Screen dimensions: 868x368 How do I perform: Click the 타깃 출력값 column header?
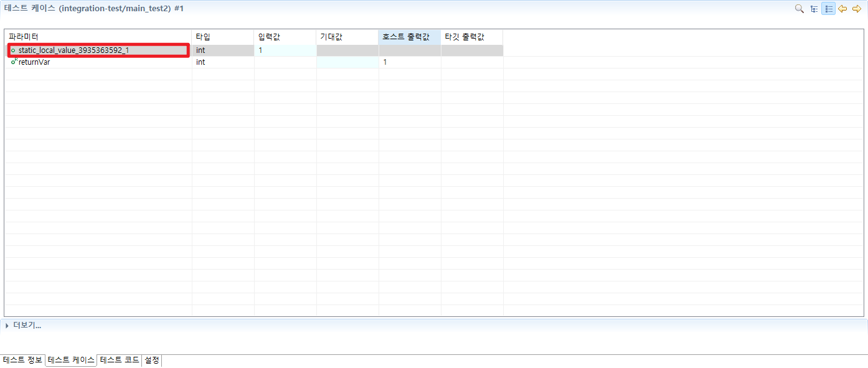[472, 37]
